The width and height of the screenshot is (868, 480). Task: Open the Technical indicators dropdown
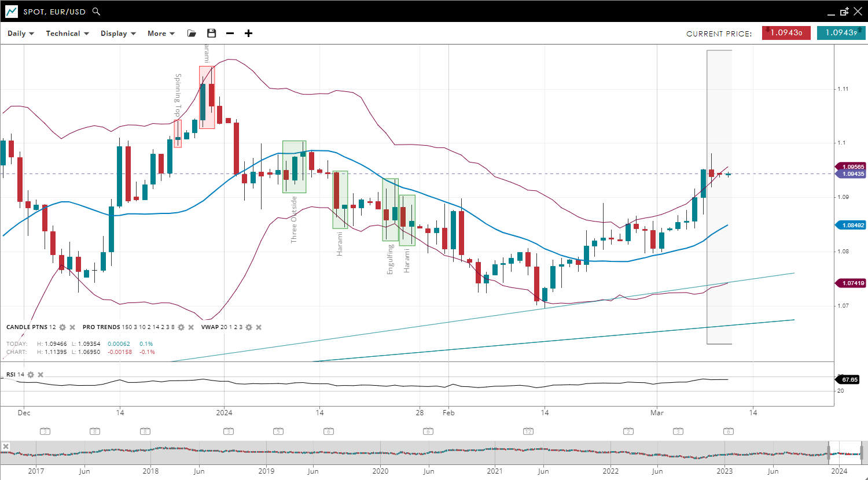click(x=67, y=34)
